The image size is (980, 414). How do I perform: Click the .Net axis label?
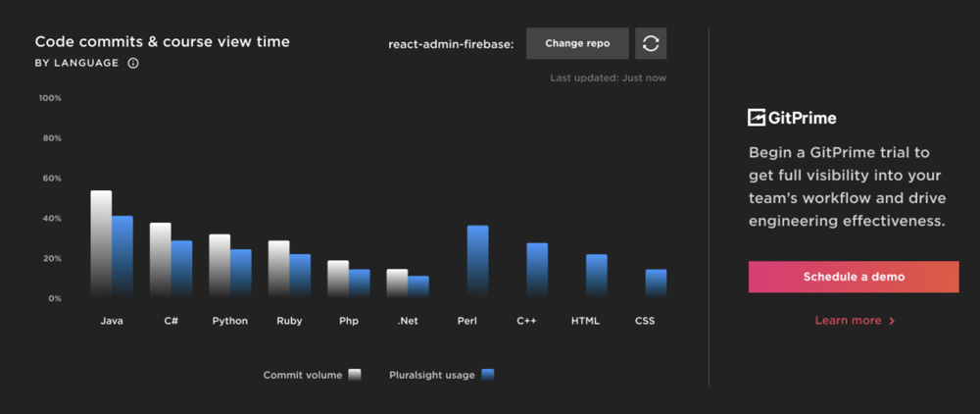tap(409, 321)
